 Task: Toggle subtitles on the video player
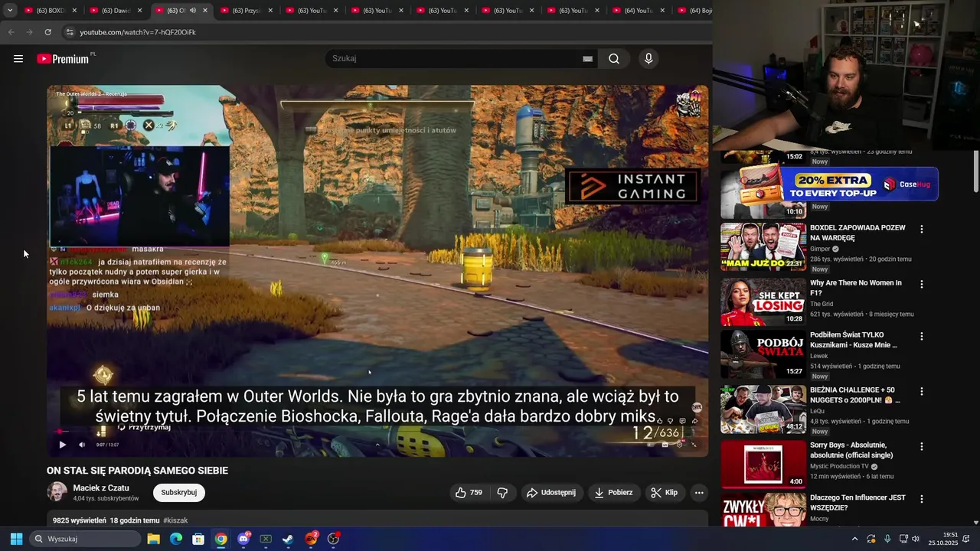665,445
